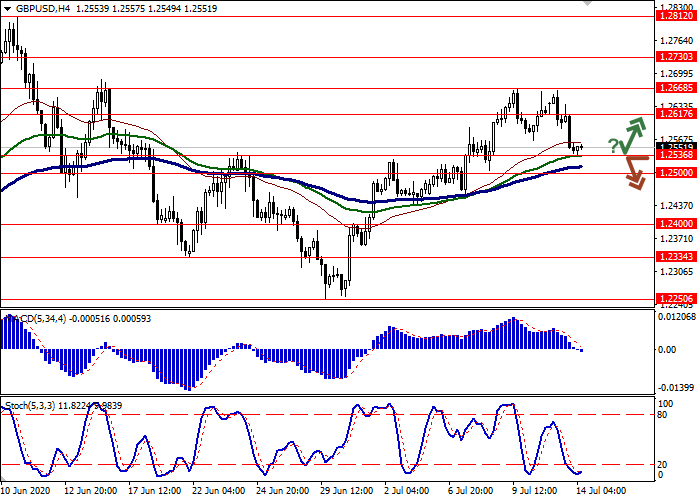Click the 22 Jun 04:00 time axis label
Screen dimensions: 700x500
[x=219, y=491]
